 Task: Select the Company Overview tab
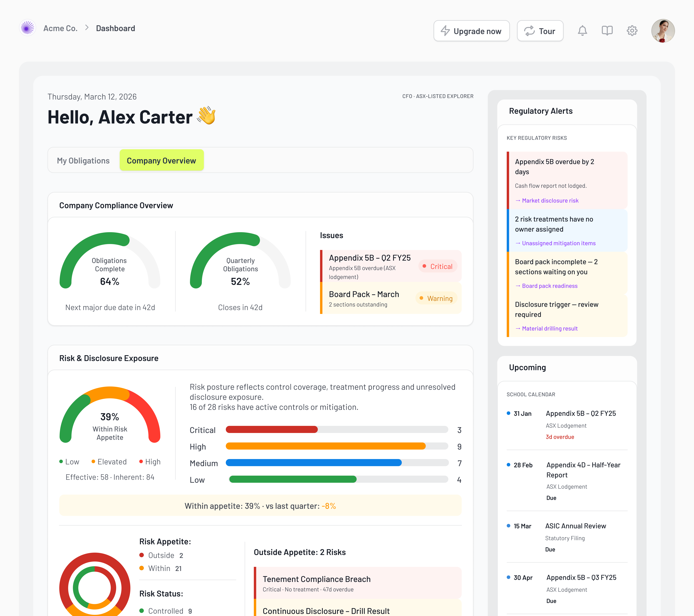click(x=162, y=160)
